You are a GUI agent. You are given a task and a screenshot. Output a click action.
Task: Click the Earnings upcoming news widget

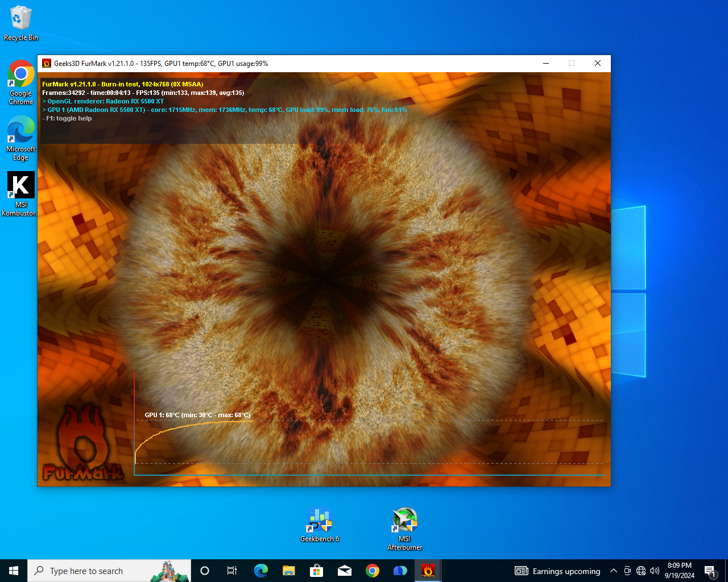point(557,571)
